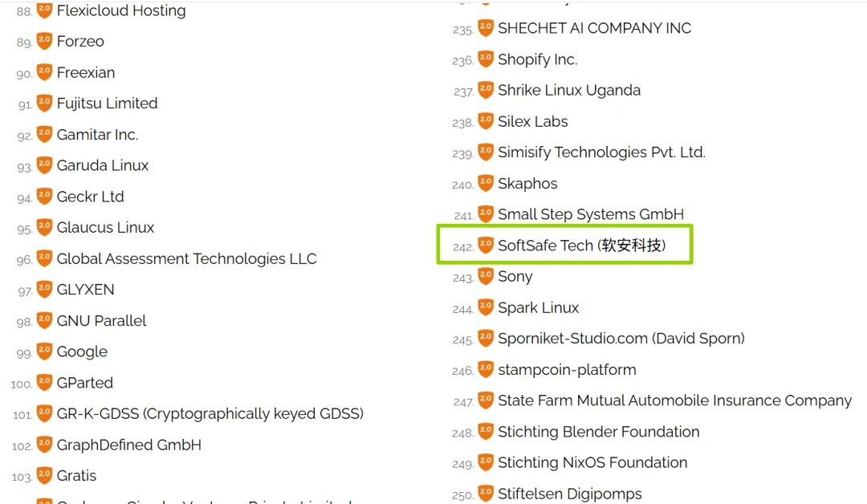This screenshot has width=867, height=504.
Task: Click the shield badge beside Fujitsu Limited
Action: 44,103
